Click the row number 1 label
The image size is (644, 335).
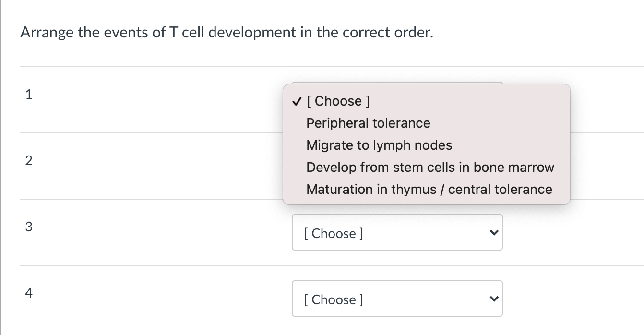(x=29, y=95)
